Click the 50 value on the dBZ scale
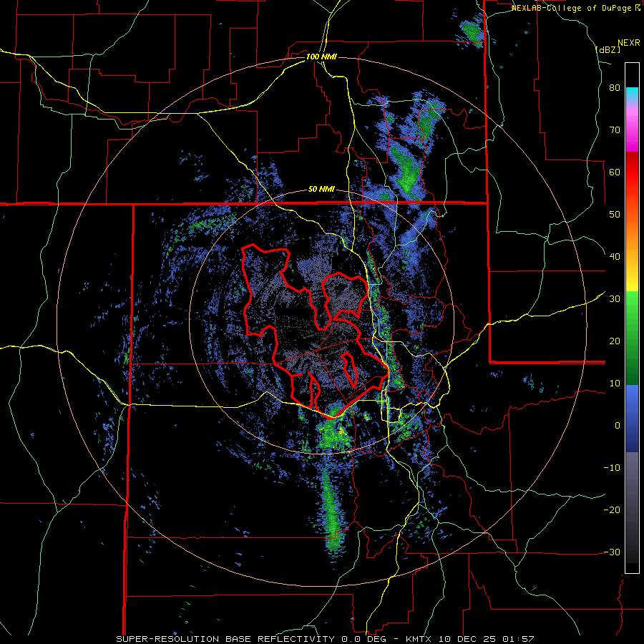This screenshot has width=644, height=644. point(615,215)
